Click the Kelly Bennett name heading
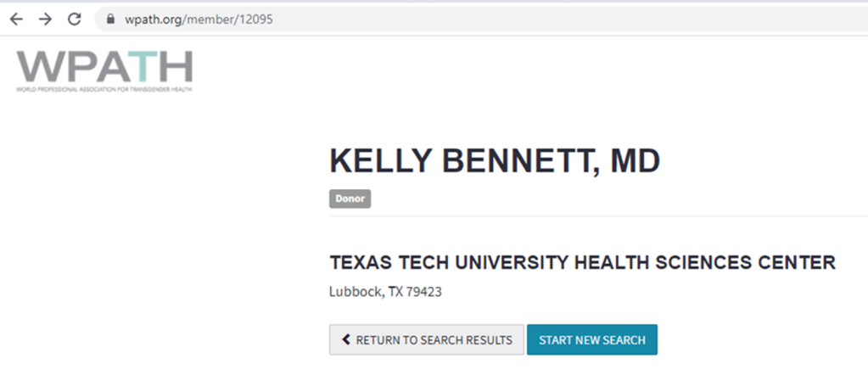Image resolution: width=868 pixels, height=375 pixels. pyautogui.click(x=494, y=162)
